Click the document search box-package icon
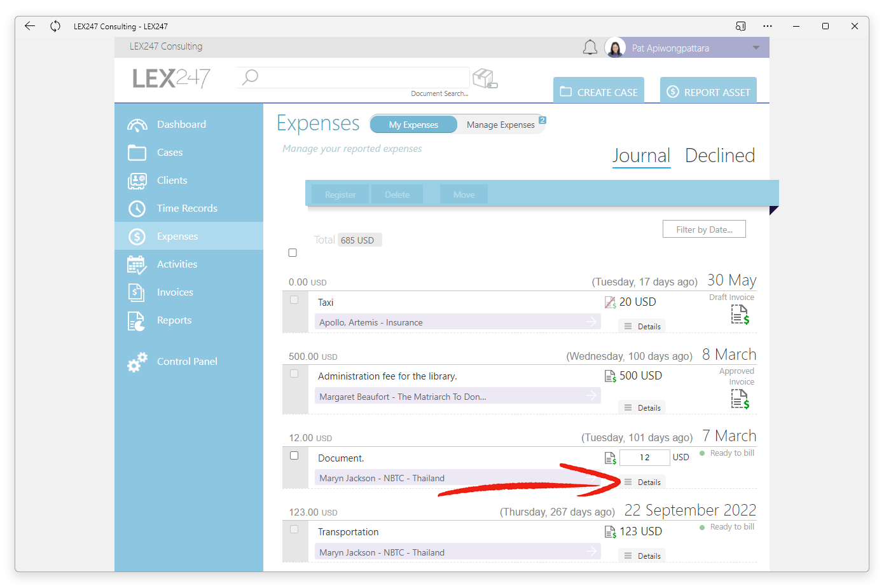 [485, 78]
